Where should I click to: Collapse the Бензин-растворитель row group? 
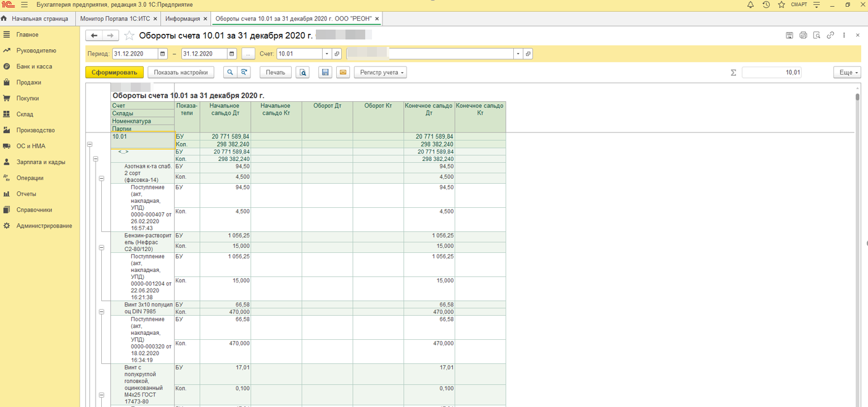point(102,248)
